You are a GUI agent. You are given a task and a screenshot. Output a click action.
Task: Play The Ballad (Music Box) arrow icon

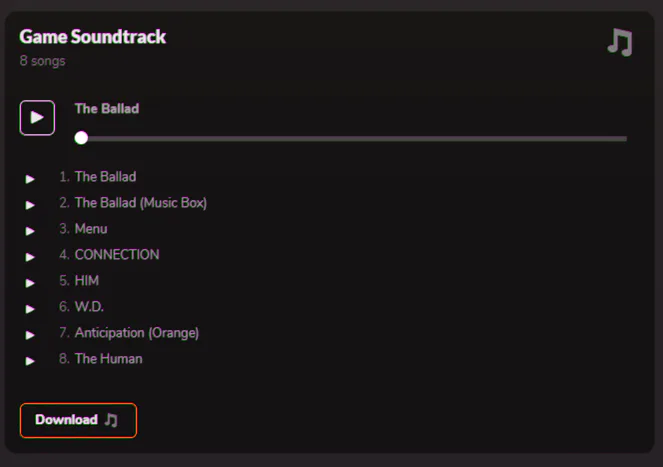30,205
